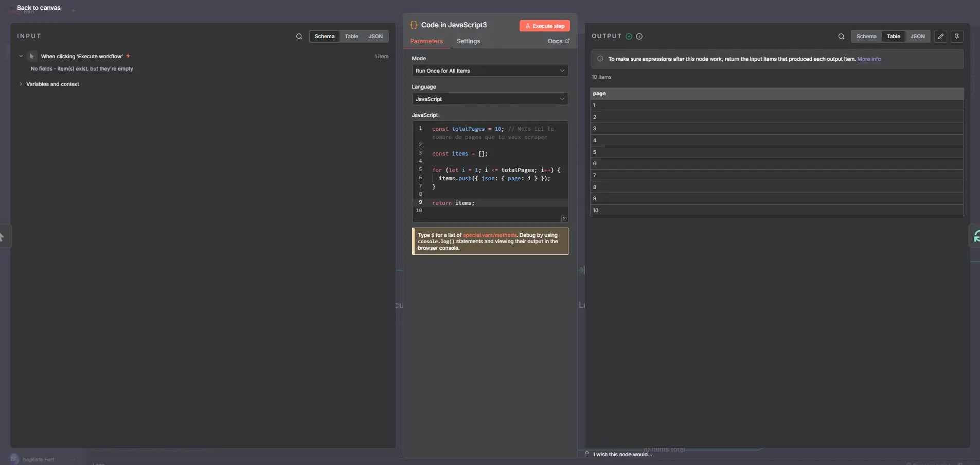
Task: Search the output panel data
Action: [x=841, y=37]
